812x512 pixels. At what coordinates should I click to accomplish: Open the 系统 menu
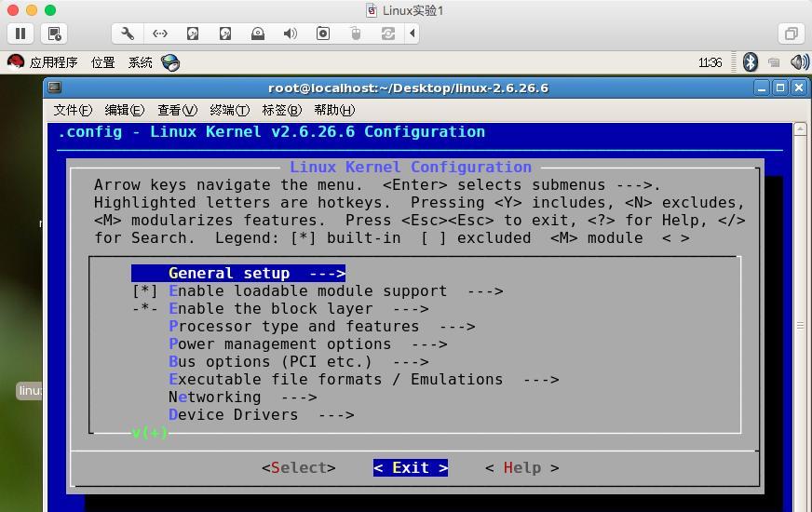coord(140,62)
